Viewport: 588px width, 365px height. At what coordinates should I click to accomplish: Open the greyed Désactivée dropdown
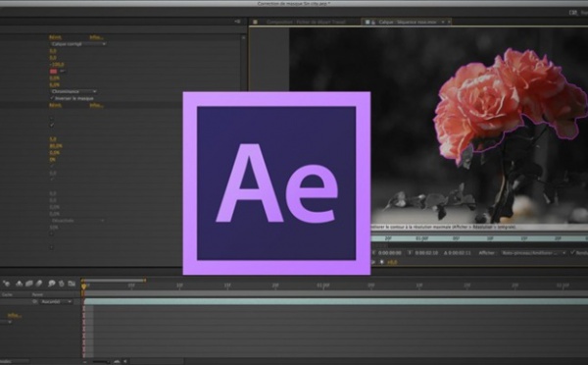[77, 221]
